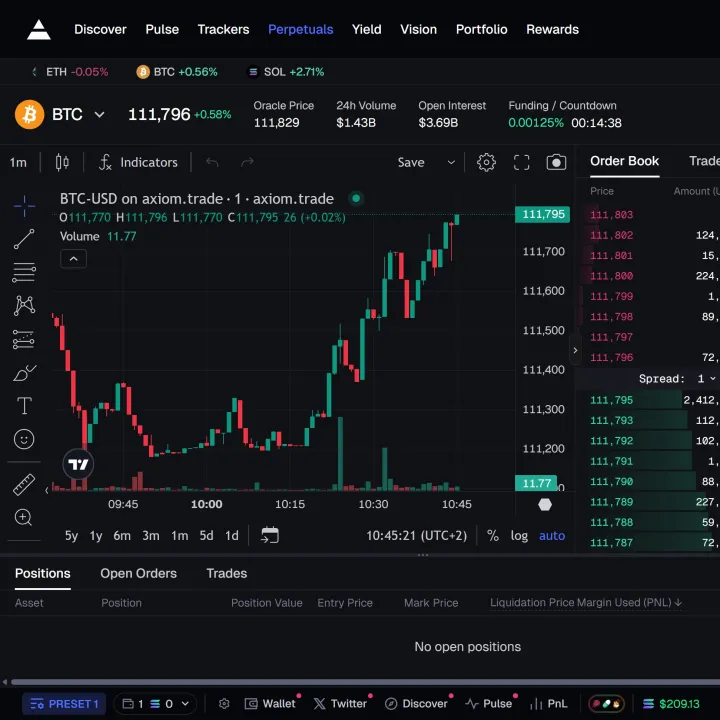720x720 pixels.
Task: Click the horizontal scrollbar under positions
Action: (x=365, y=681)
